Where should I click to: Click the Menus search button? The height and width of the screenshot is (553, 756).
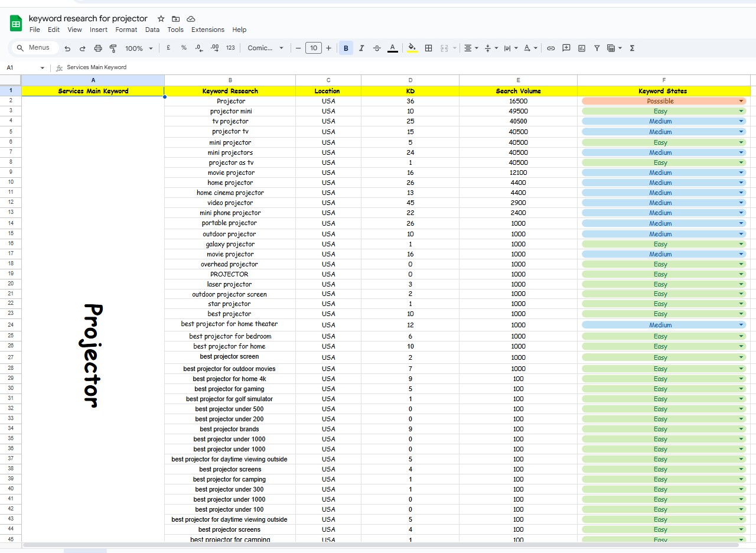pyautogui.click(x=34, y=48)
